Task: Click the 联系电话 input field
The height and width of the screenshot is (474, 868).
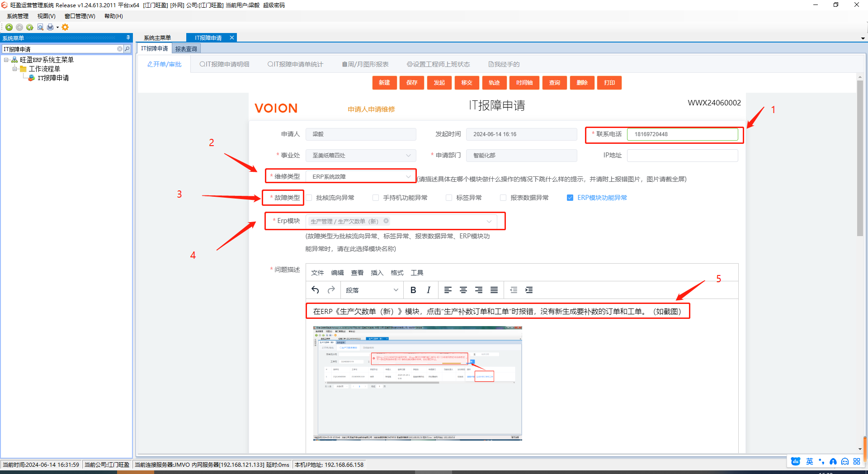Action: [683, 134]
